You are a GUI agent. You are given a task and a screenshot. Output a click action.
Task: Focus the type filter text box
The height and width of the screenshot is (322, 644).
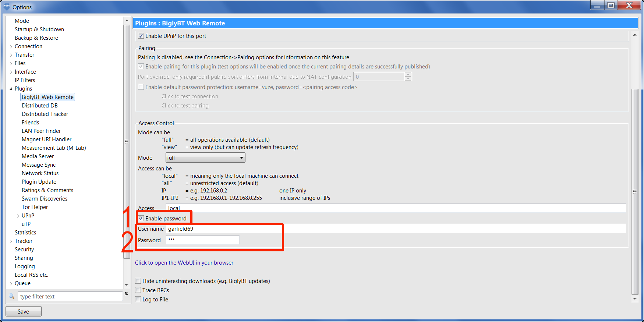click(70, 296)
